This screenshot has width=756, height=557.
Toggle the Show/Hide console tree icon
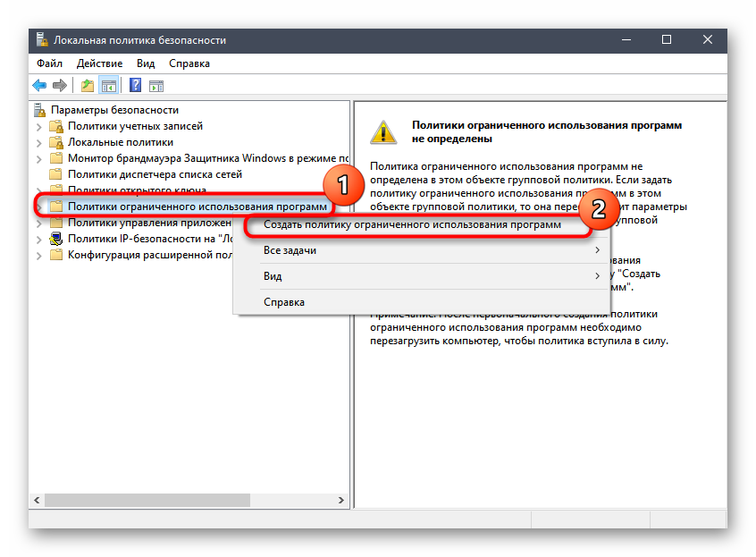pos(108,86)
